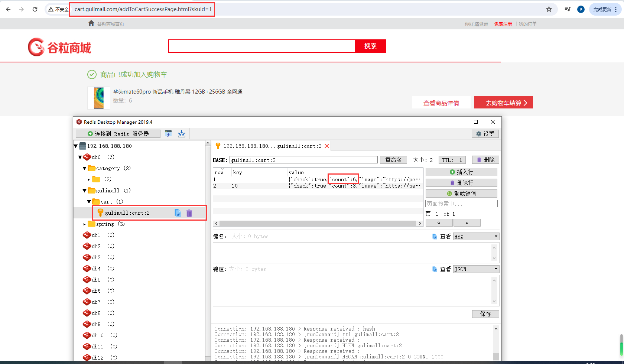624x364 pixels.
Task: Click the hash table horizontal scrollbar
Action: tap(318, 223)
